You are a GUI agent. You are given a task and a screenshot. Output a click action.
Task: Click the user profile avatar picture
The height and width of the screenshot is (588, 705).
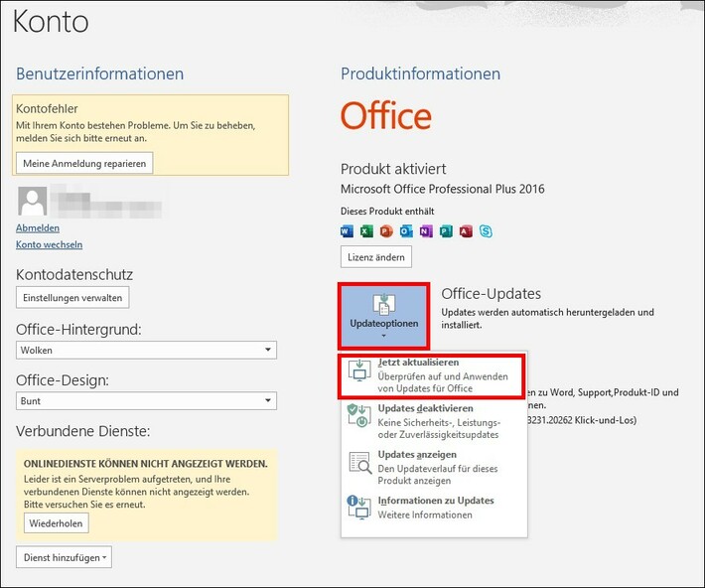32,202
